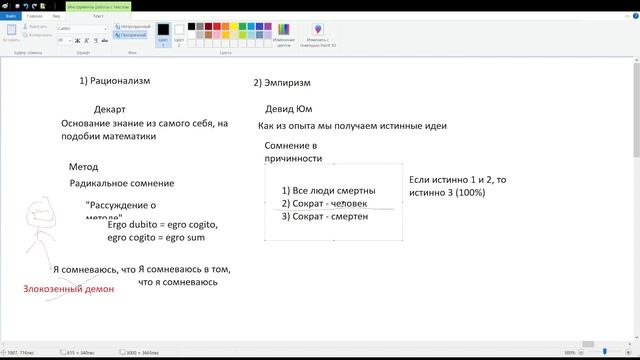Screen dimensions: 640x360
Task: Click "Радикальное сомнение" text on canvas
Action: (122, 183)
